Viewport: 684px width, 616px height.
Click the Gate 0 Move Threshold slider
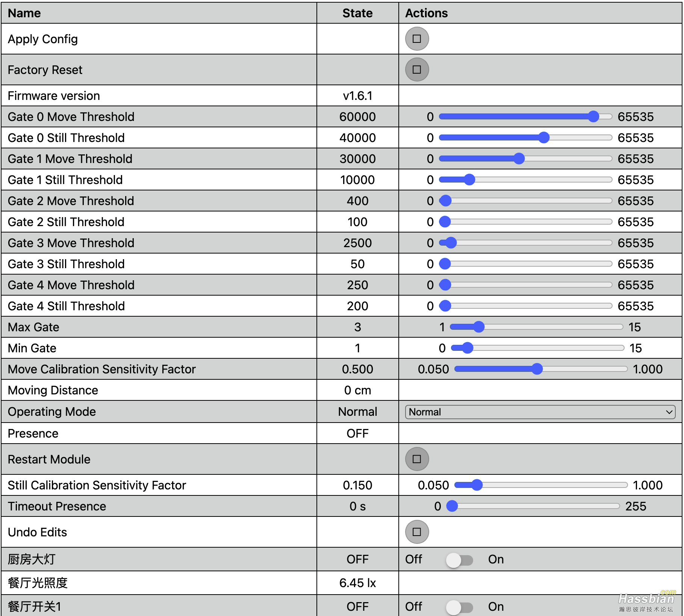pos(525,116)
